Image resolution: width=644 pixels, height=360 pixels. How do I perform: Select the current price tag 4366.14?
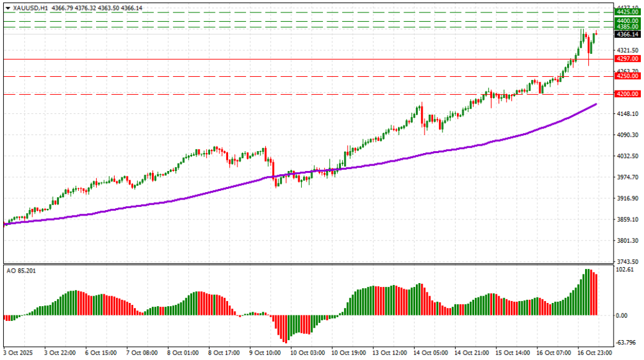(628, 35)
